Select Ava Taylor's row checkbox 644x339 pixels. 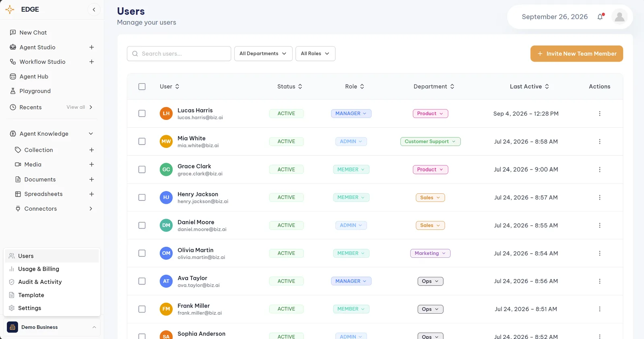[142, 281]
